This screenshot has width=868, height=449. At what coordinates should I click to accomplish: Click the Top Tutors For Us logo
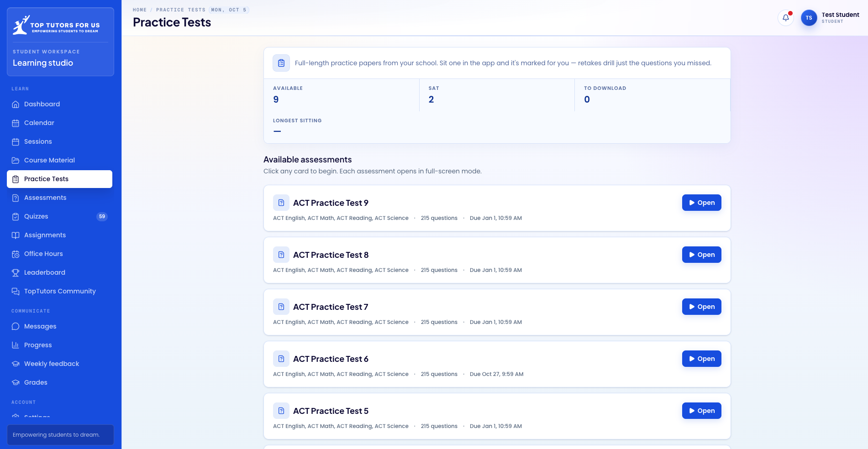click(x=56, y=25)
